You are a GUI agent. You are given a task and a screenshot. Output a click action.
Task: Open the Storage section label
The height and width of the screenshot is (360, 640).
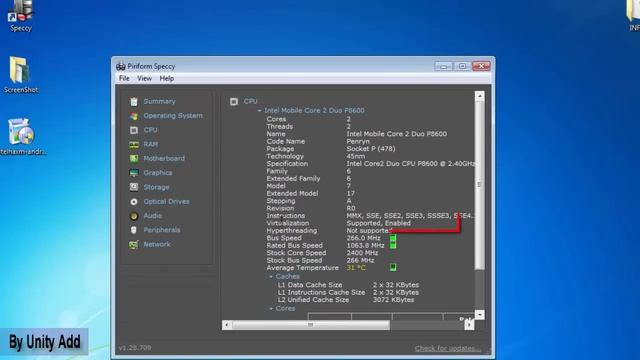(x=156, y=187)
